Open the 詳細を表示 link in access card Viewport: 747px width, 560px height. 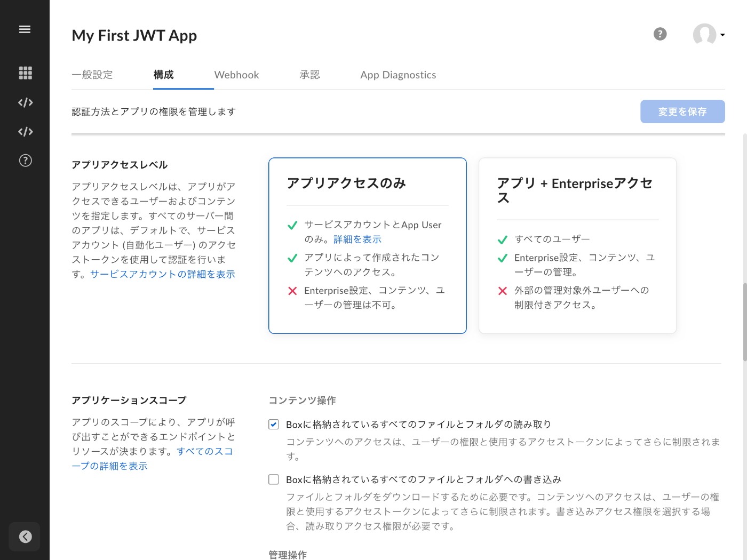(357, 239)
